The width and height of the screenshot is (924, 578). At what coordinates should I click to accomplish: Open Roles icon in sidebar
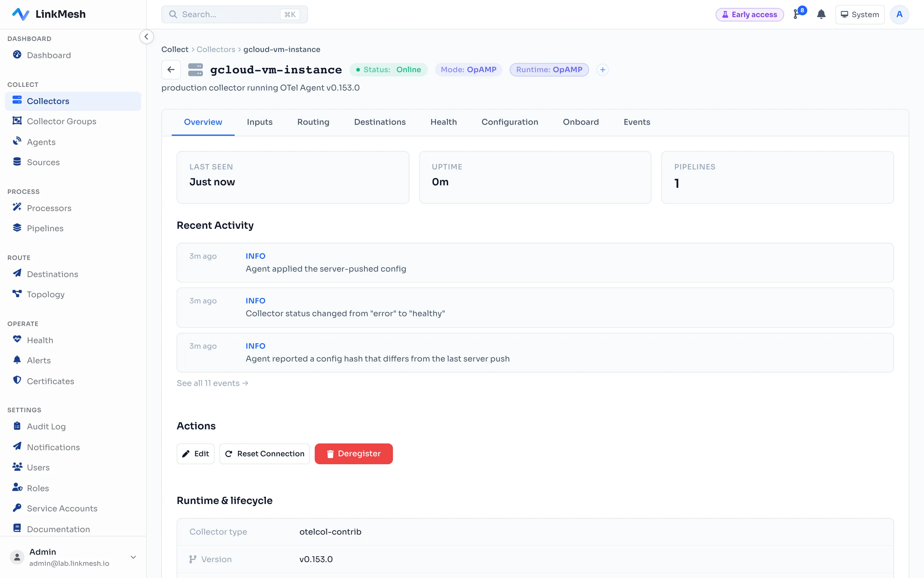pos(17,487)
